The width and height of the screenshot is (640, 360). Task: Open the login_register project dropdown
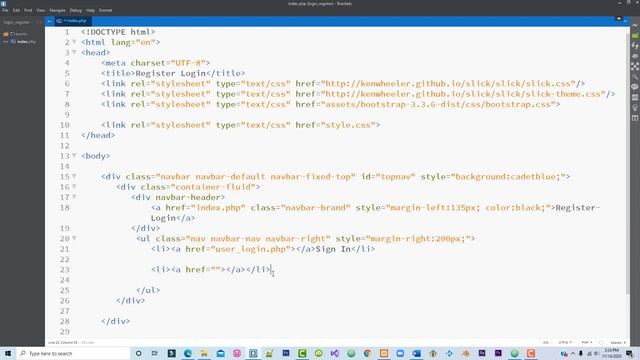pos(17,22)
